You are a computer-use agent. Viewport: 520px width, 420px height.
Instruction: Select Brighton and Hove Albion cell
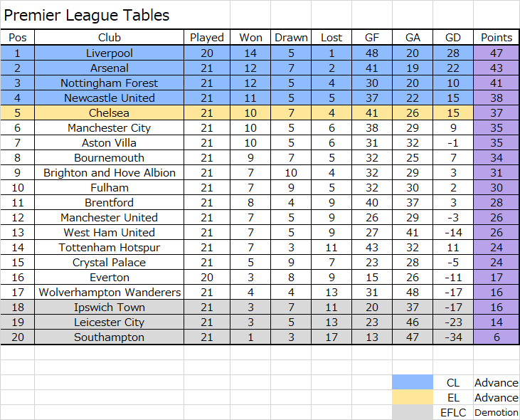click(109, 172)
